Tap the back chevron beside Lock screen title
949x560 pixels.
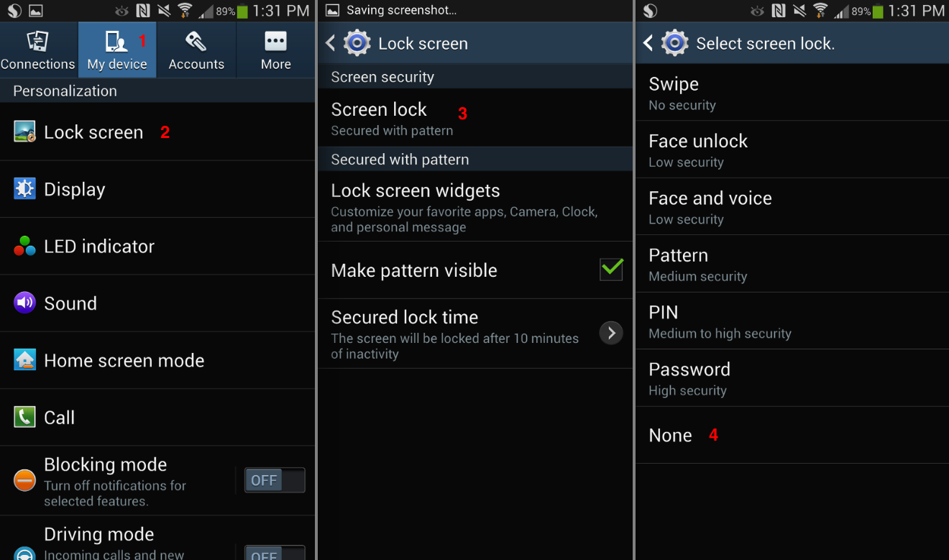pos(330,43)
